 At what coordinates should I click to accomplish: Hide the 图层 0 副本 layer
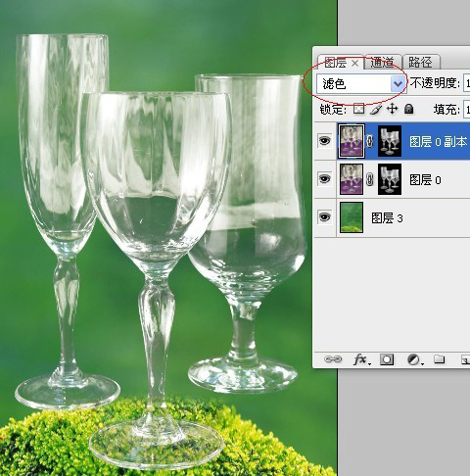(324, 141)
